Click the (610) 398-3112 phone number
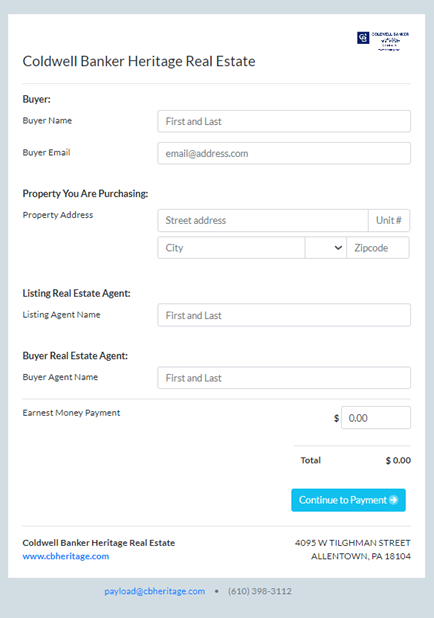This screenshot has width=434, height=618. point(260,591)
